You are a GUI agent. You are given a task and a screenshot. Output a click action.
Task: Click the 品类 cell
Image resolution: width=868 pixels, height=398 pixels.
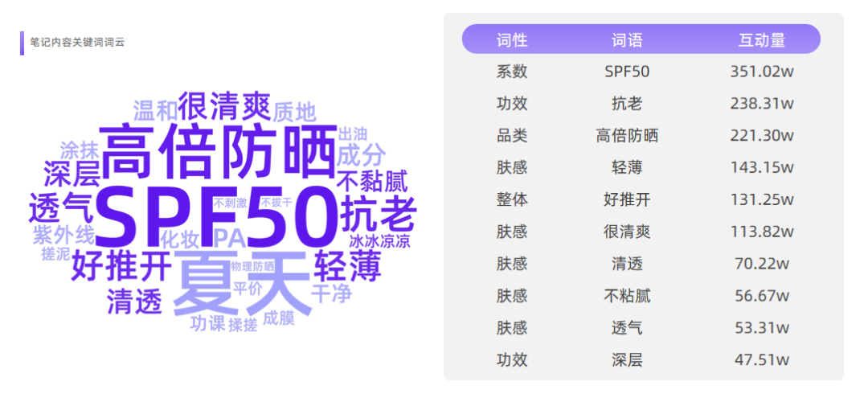[x=512, y=136]
